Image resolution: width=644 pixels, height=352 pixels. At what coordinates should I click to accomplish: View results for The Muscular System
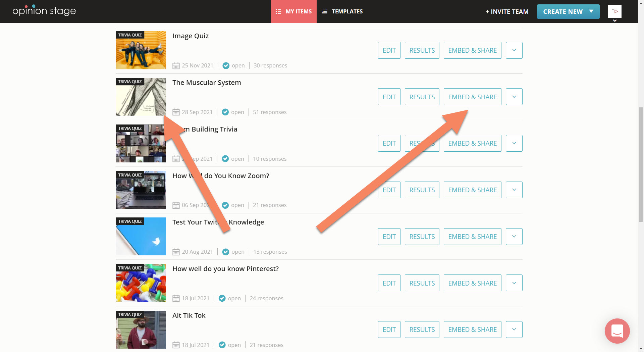(422, 97)
